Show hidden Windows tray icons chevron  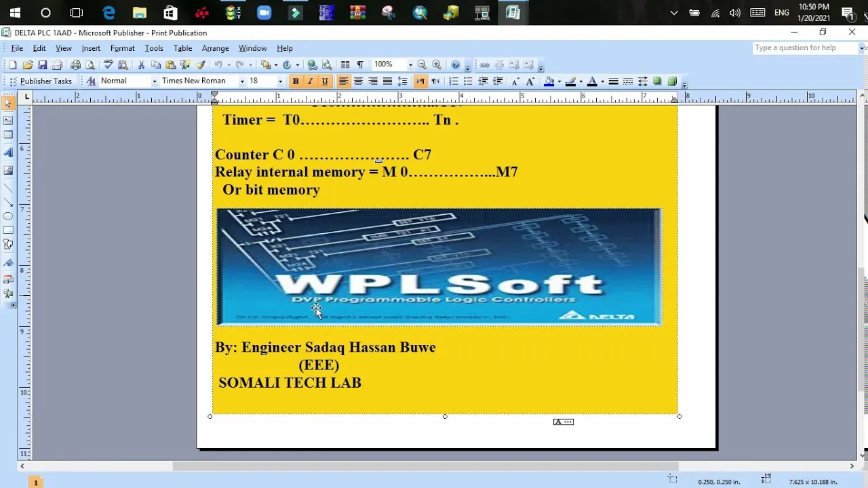click(x=673, y=13)
